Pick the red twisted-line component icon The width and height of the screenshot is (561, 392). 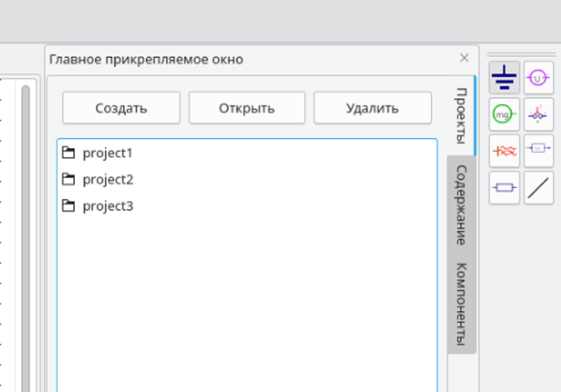coord(504,150)
